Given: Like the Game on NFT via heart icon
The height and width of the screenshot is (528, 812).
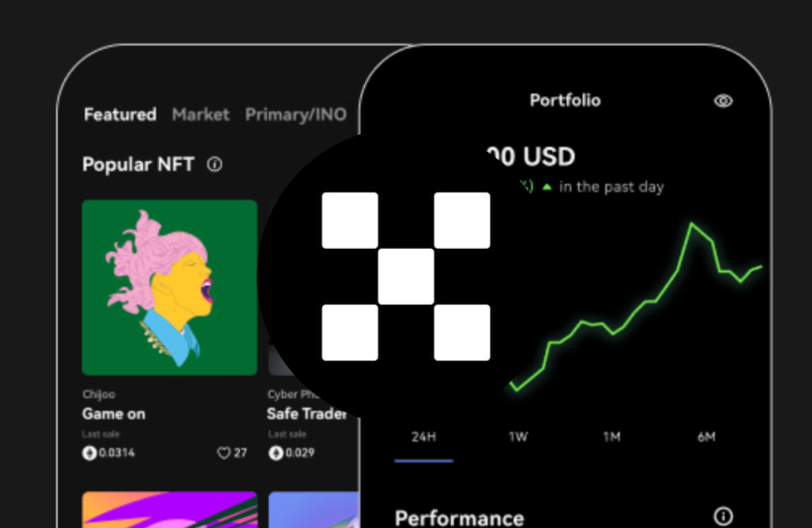Looking at the screenshot, I should tap(224, 453).
